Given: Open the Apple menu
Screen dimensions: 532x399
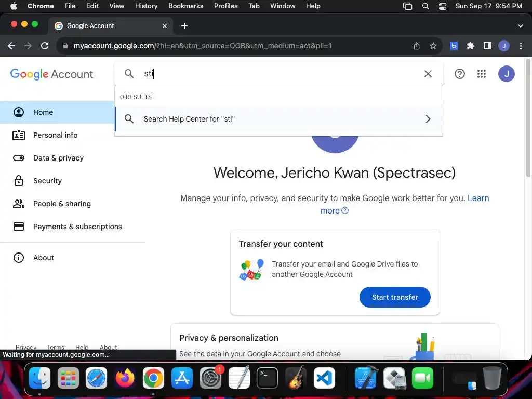Looking at the screenshot, I should (x=14, y=6).
